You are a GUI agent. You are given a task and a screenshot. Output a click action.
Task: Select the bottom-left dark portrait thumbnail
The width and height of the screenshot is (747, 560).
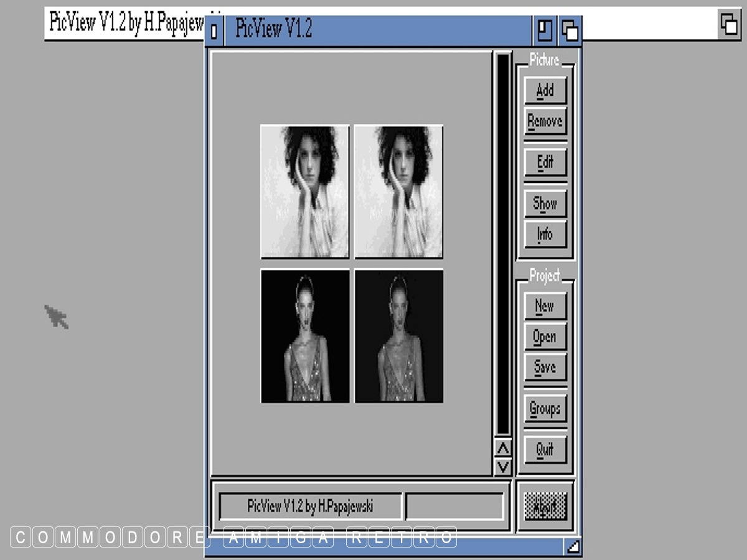click(304, 336)
